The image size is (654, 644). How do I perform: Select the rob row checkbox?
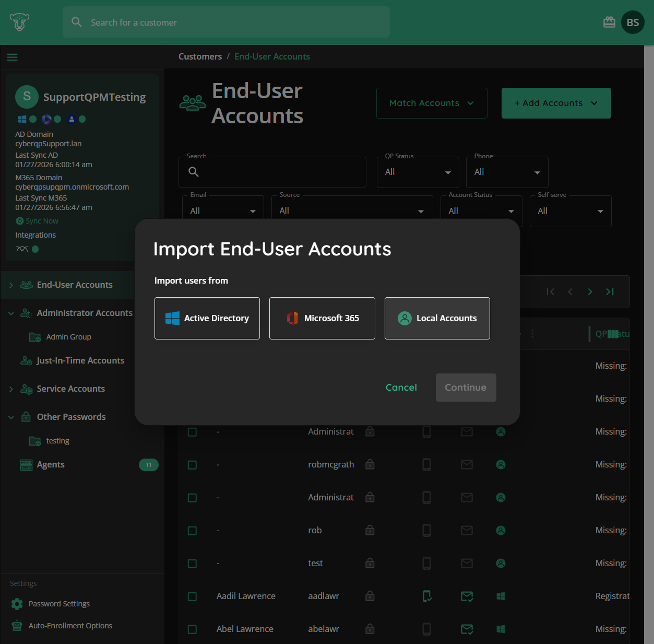(x=192, y=531)
